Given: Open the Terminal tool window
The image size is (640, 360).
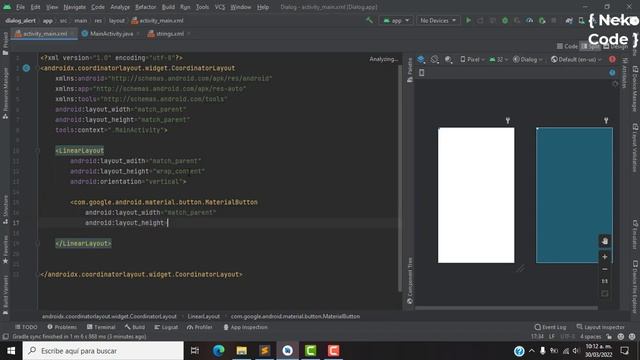Looking at the screenshot, I should click(x=101, y=327).
